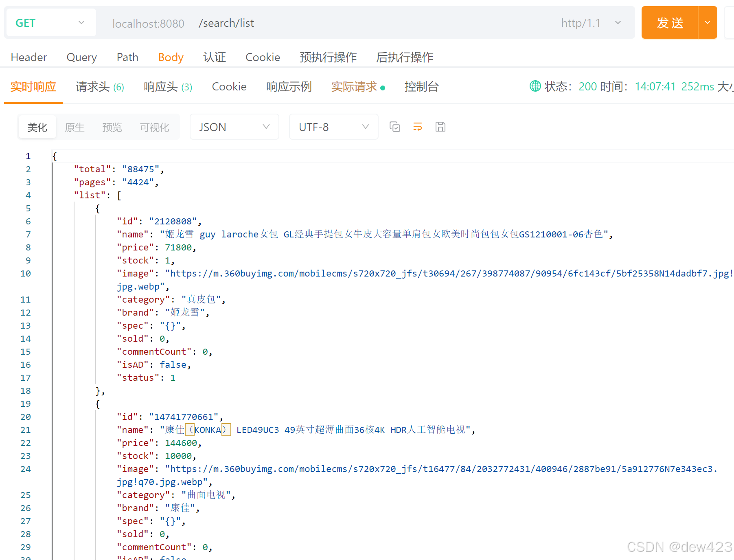Click the green globe status icon
Screen dimensions: 734x560
coord(535,86)
